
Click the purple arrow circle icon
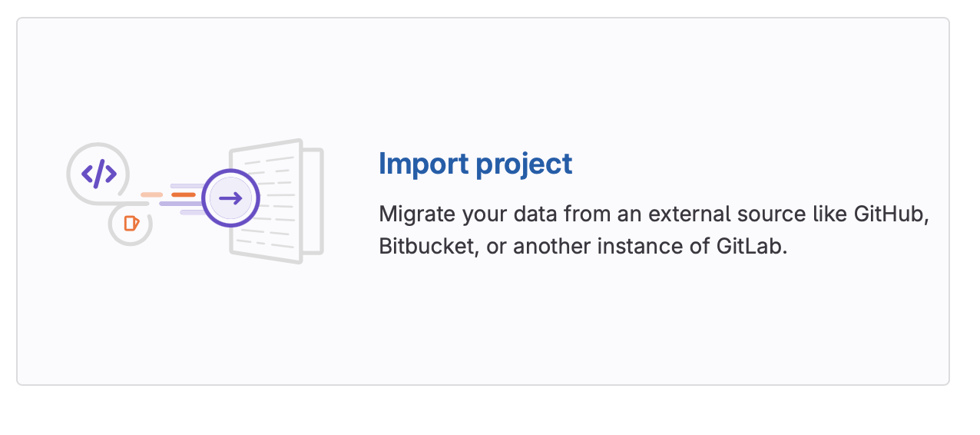point(230,198)
